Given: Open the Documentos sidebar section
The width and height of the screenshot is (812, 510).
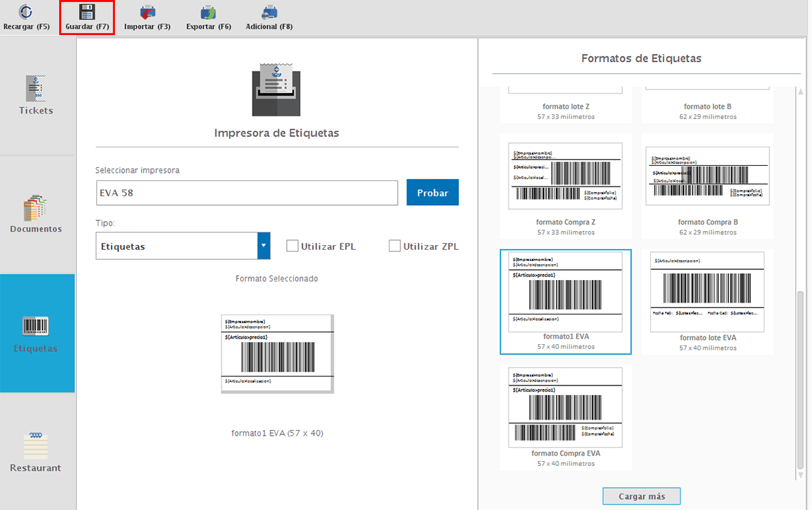Looking at the screenshot, I should (36, 214).
